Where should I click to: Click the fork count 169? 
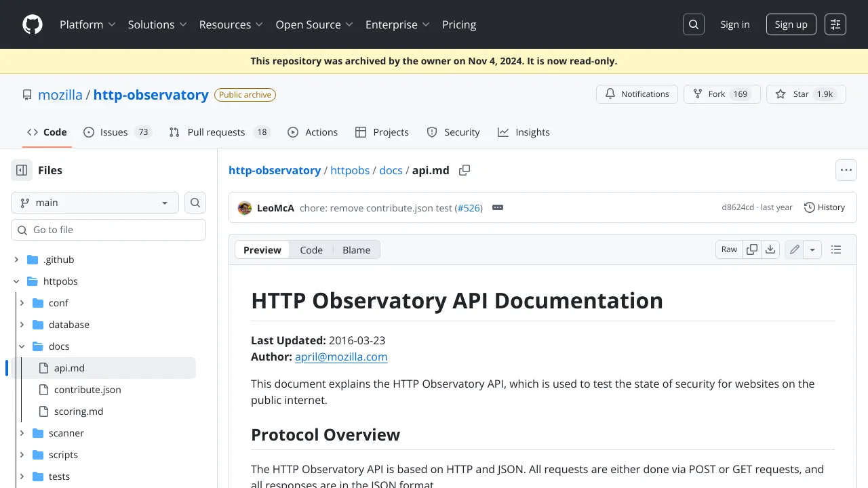(x=741, y=94)
